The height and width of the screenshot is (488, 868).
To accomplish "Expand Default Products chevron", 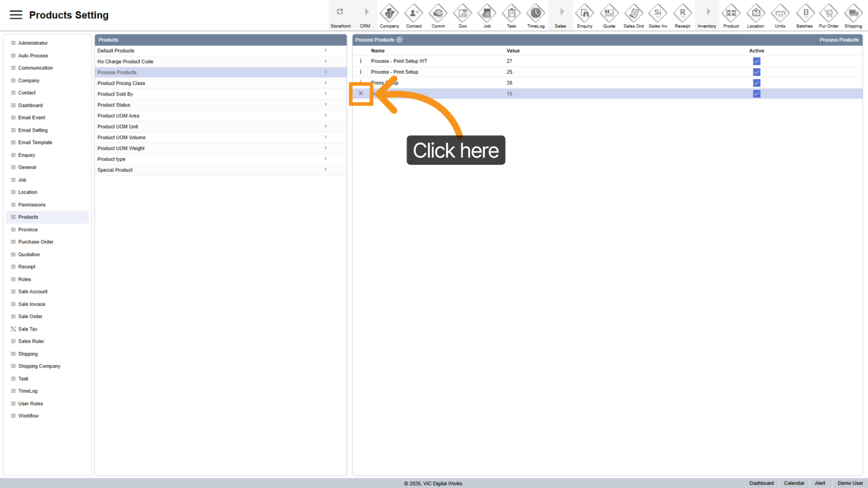I will pyautogui.click(x=326, y=51).
